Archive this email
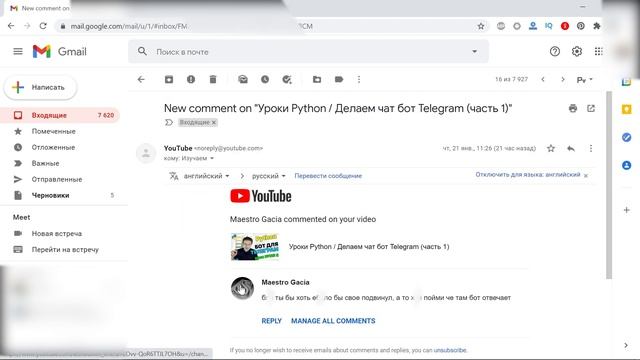Viewport: 640px width, 360px height. pos(169,80)
